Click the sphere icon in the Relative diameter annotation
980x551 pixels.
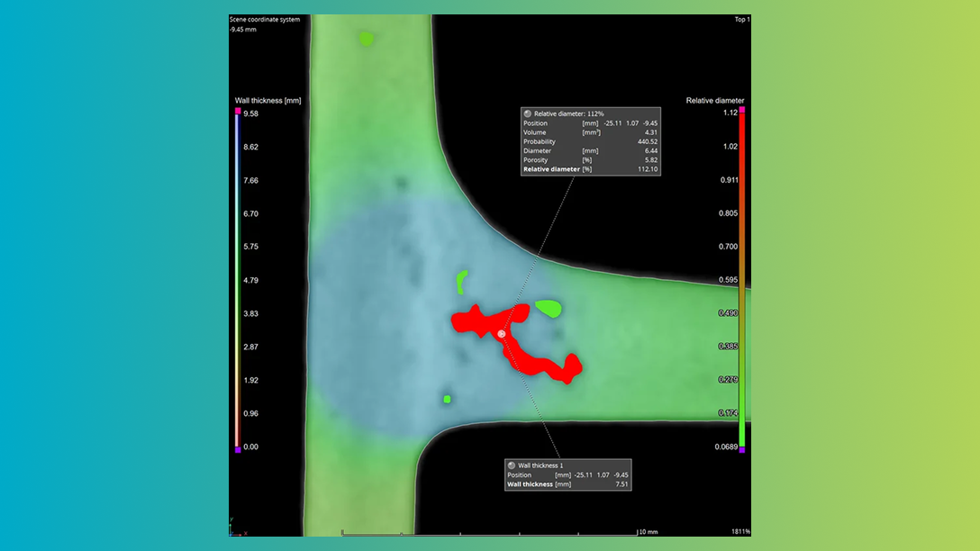(529, 113)
